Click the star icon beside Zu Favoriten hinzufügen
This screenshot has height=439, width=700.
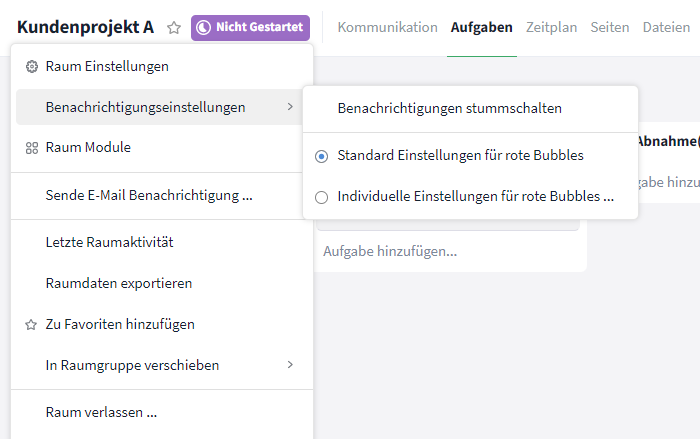[31, 325]
